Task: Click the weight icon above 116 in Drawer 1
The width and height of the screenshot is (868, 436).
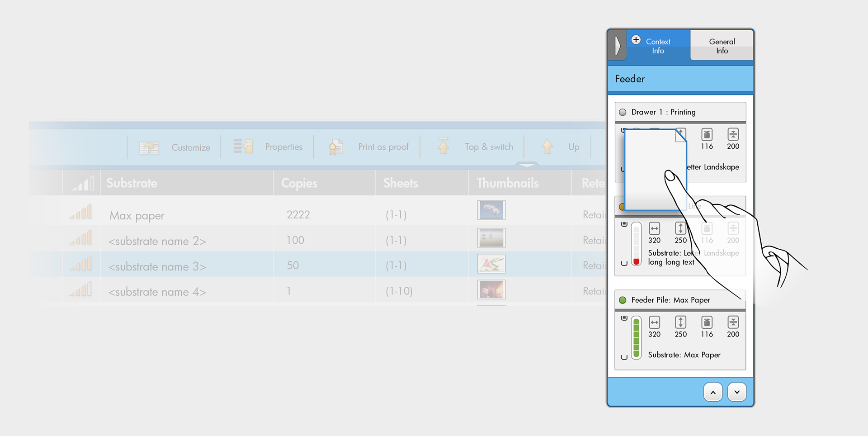Action: tap(707, 134)
